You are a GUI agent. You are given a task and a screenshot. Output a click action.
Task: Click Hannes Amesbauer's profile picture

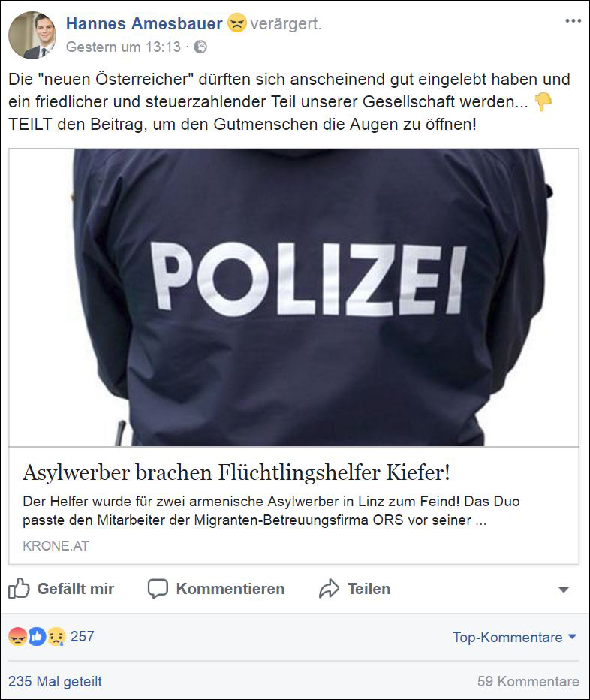point(32,35)
